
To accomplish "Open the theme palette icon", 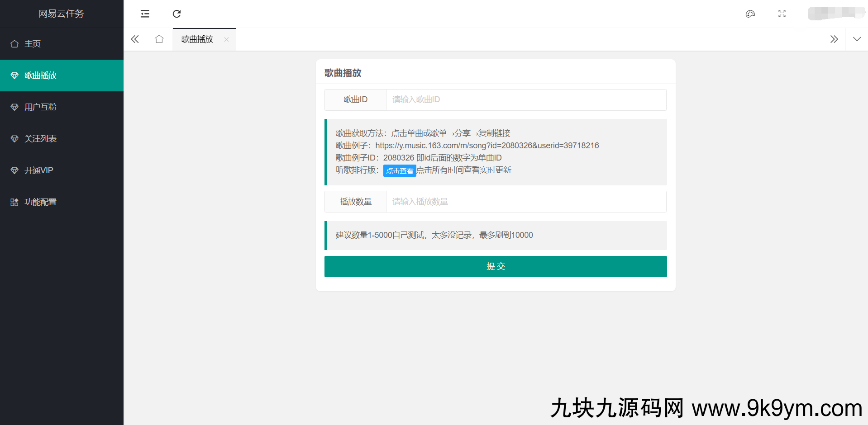I will (x=750, y=14).
